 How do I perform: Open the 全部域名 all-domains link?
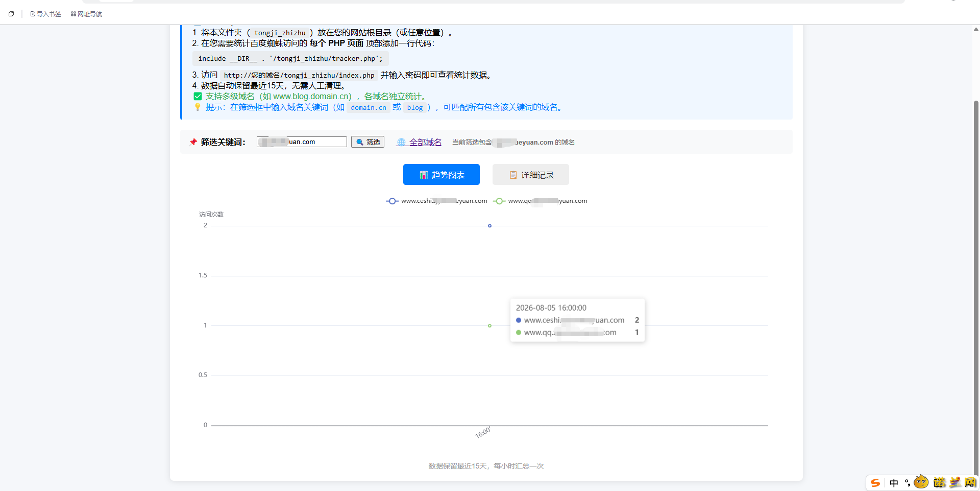click(x=425, y=142)
